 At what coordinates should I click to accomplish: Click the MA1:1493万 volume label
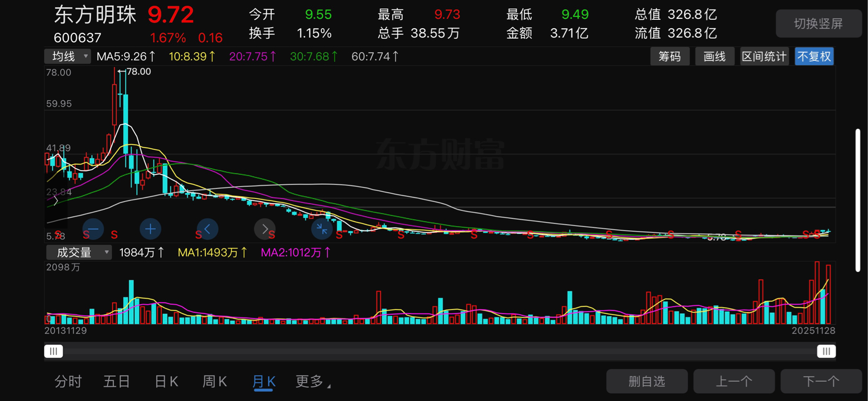[x=212, y=253]
